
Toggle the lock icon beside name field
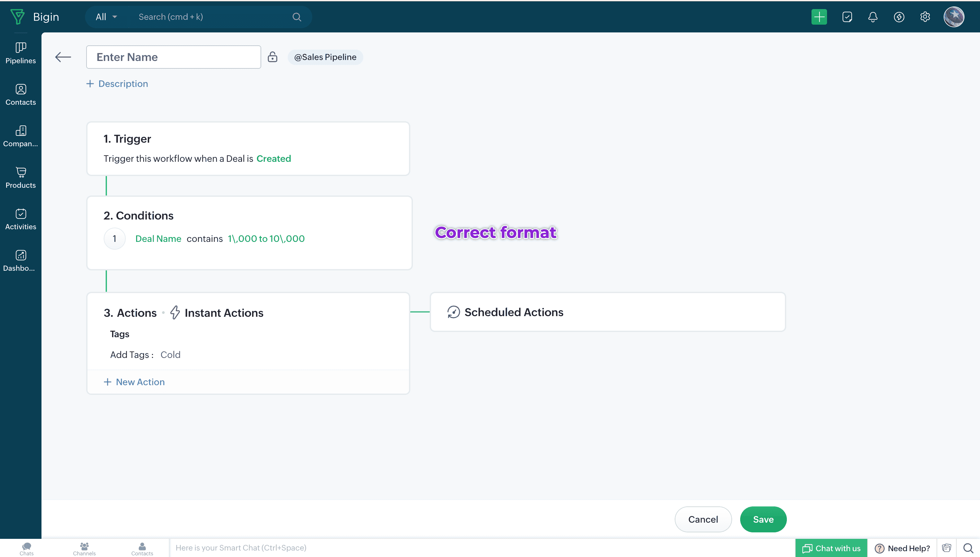pos(272,57)
